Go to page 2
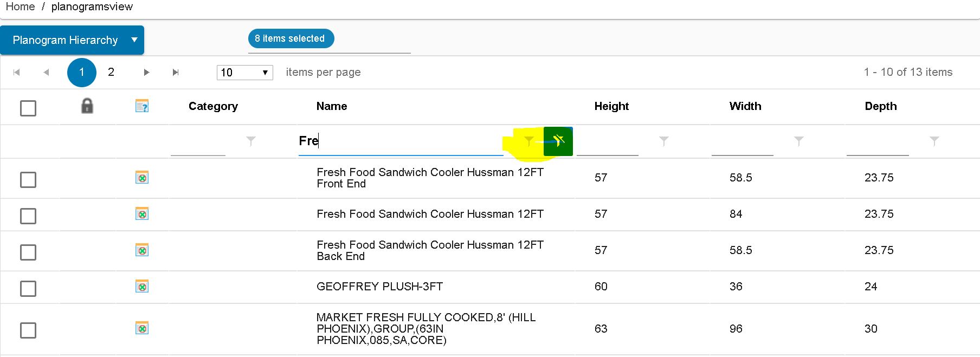The image size is (980, 357). 111,72
